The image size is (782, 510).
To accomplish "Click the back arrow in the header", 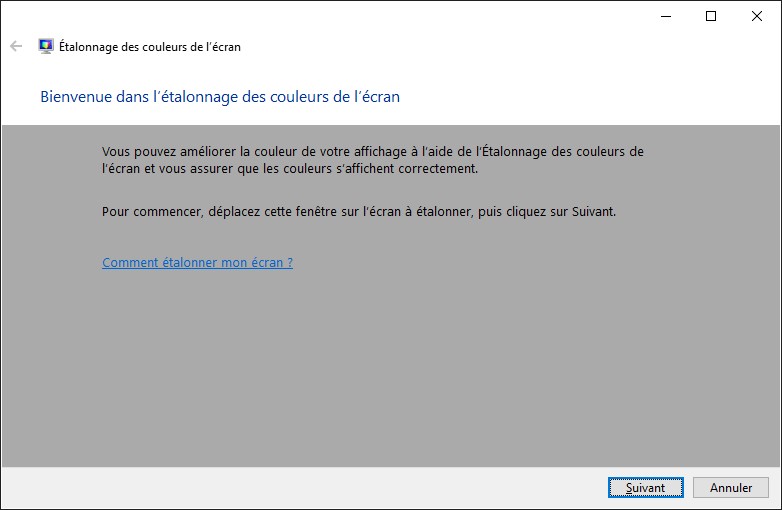I will pyautogui.click(x=16, y=46).
